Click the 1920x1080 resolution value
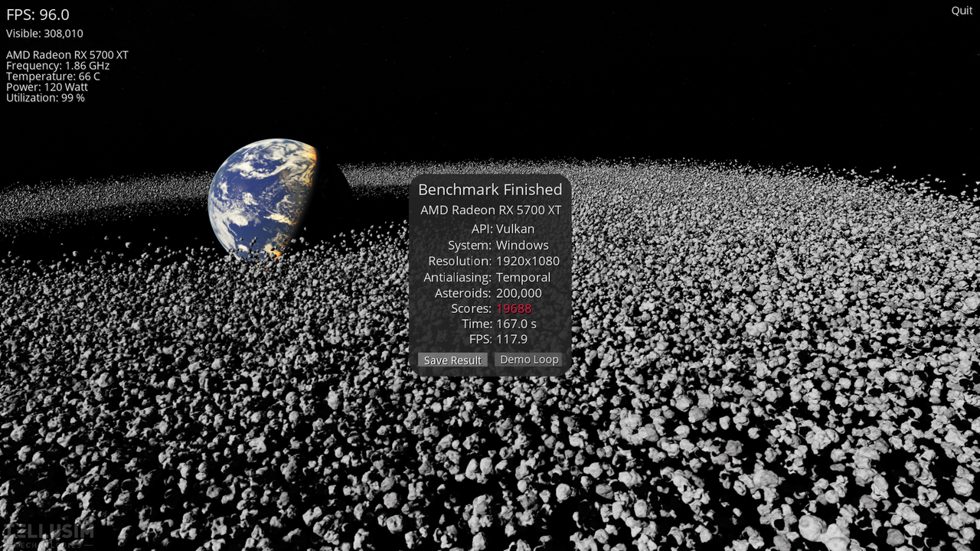Viewport: 980px width, 551px height. click(x=528, y=261)
